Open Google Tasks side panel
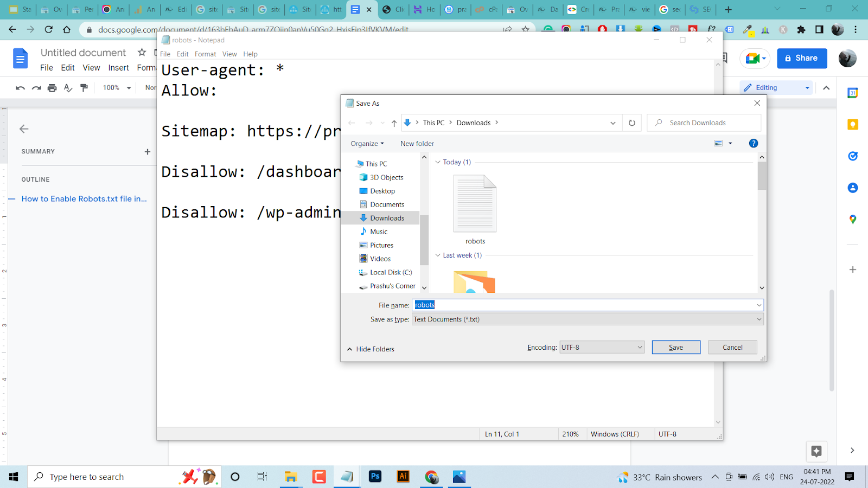 tap(853, 156)
